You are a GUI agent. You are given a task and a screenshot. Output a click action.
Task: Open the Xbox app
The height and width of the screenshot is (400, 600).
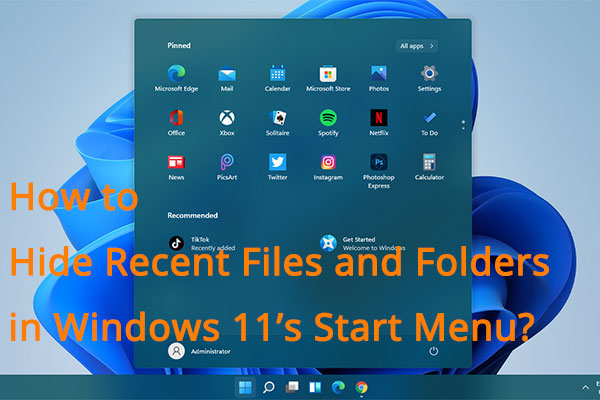point(227,122)
